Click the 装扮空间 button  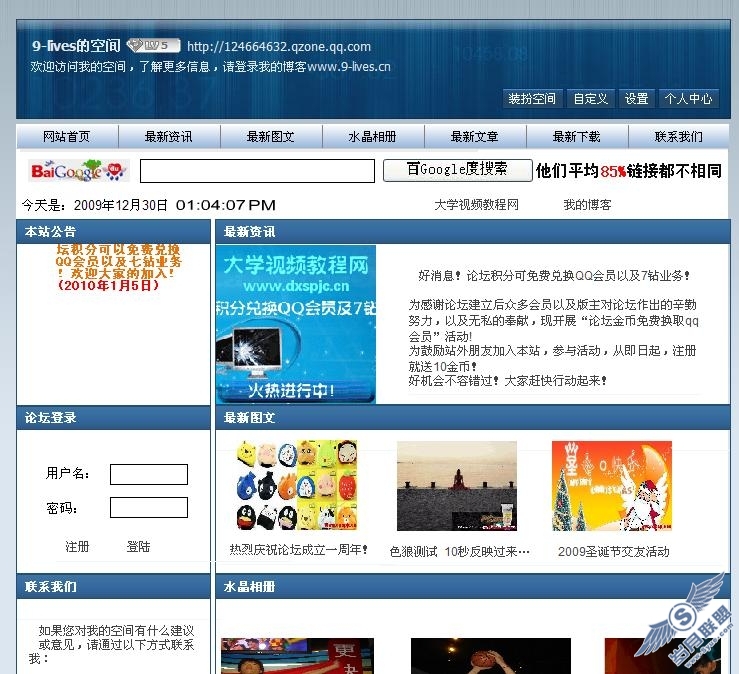[532, 99]
